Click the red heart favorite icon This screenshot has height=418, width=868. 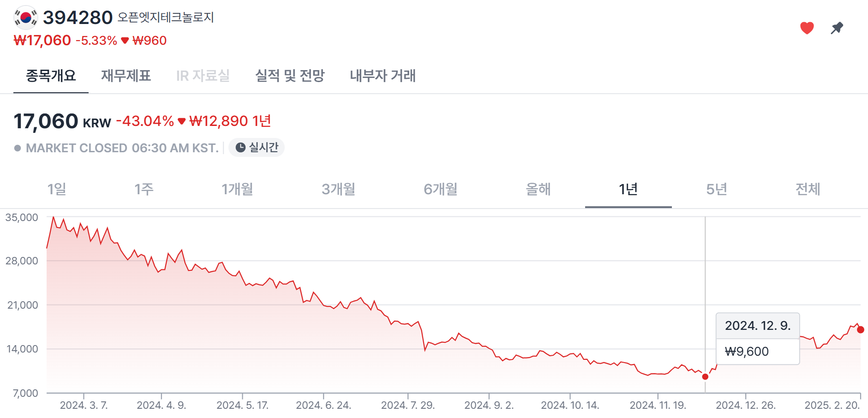pos(807,28)
